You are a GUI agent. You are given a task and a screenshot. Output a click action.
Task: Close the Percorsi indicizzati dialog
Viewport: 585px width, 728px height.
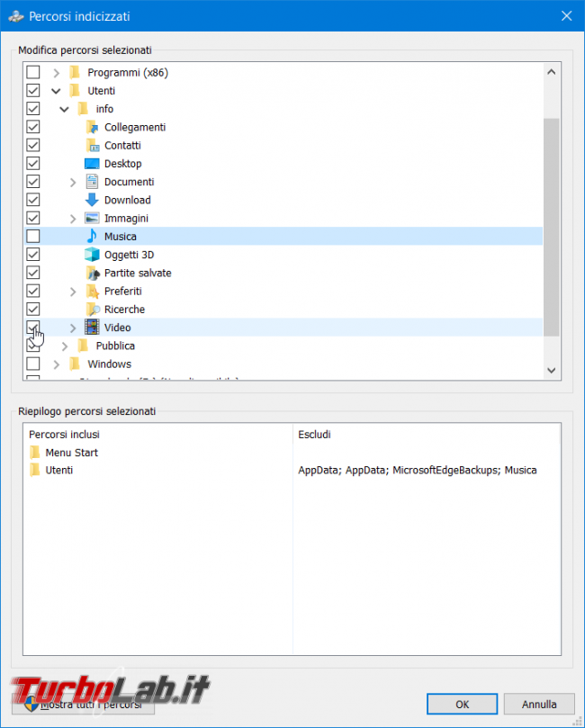click(x=566, y=16)
